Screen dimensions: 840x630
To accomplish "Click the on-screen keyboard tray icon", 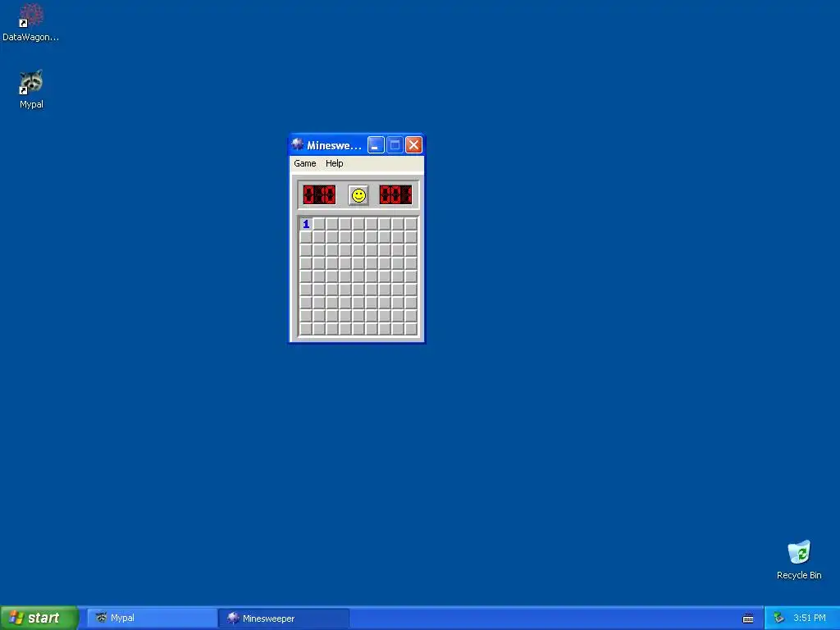I will 748,619.
